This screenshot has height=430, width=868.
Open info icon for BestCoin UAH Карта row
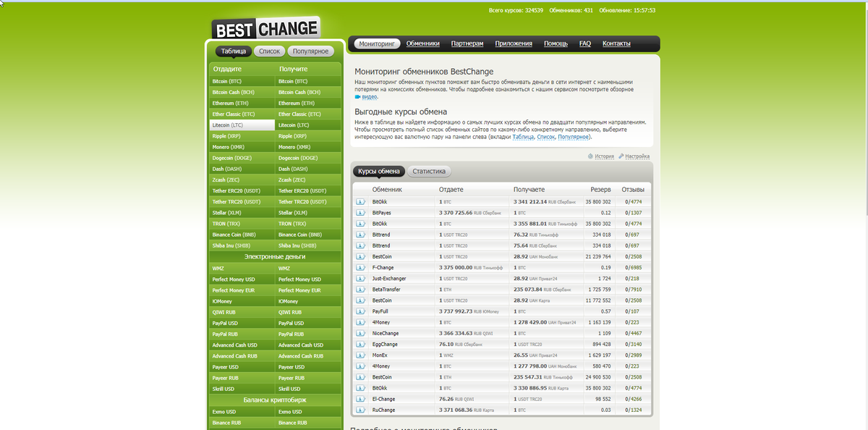tap(360, 300)
